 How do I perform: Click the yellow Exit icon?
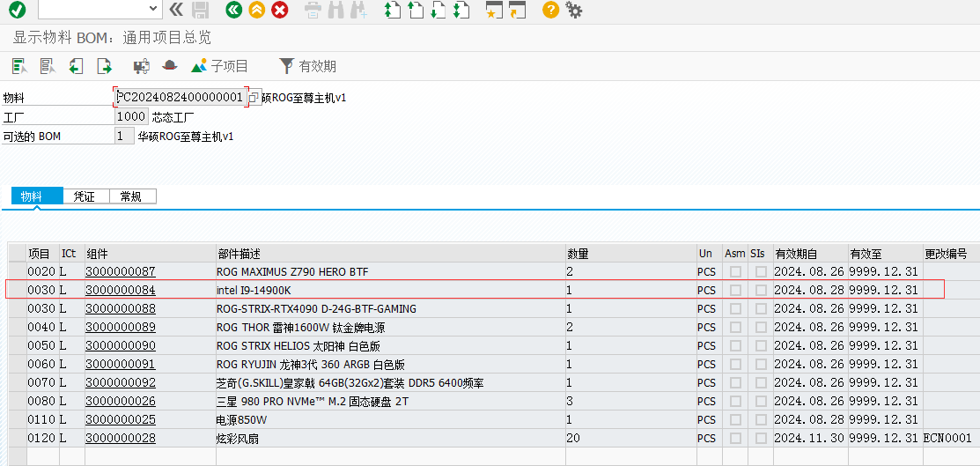(257, 10)
